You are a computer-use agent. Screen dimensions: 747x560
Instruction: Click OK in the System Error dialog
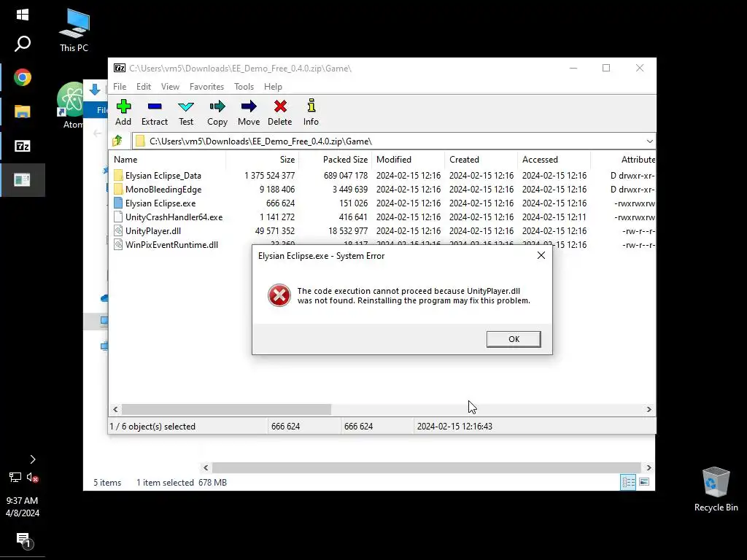coord(514,339)
